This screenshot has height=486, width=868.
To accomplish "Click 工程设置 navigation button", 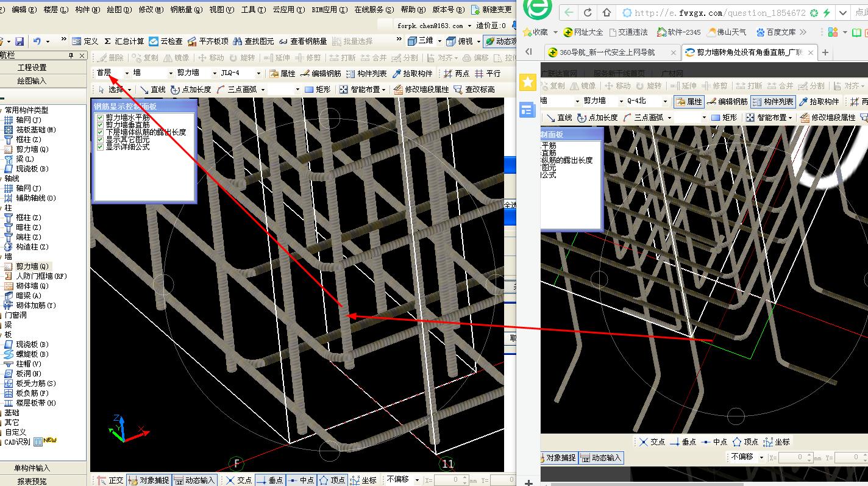I will coord(32,68).
